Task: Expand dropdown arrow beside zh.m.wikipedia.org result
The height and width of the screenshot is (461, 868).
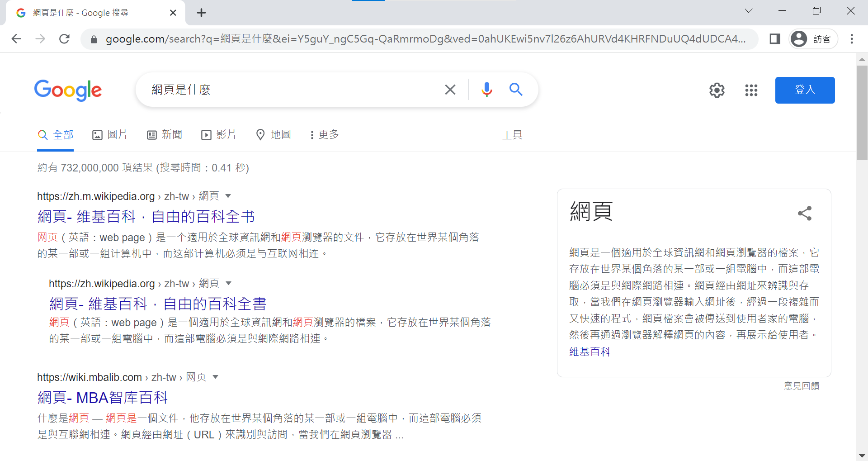Action: (x=228, y=196)
